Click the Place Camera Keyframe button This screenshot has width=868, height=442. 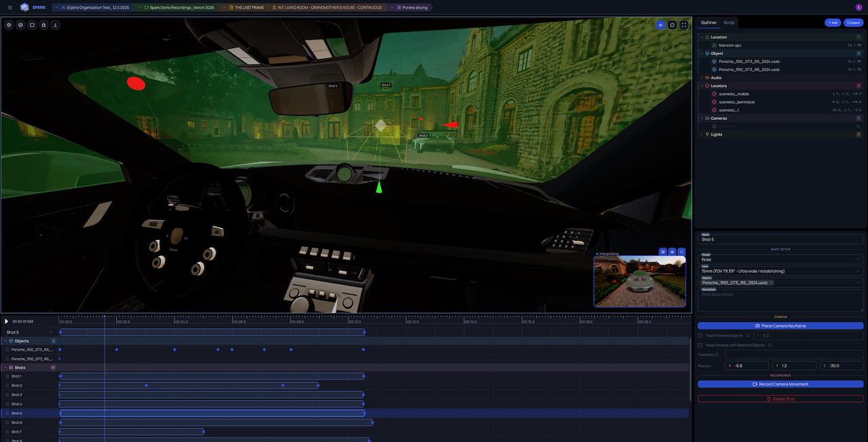coord(780,326)
